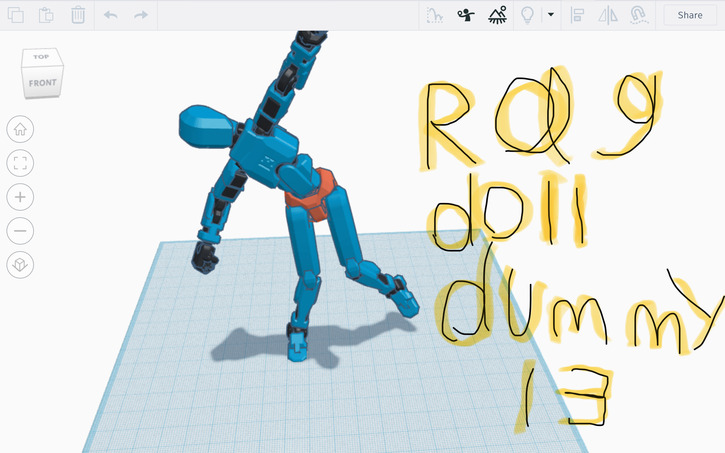Zoom in with plus button
Screen dimensions: 725x453
pyautogui.click(x=20, y=197)
